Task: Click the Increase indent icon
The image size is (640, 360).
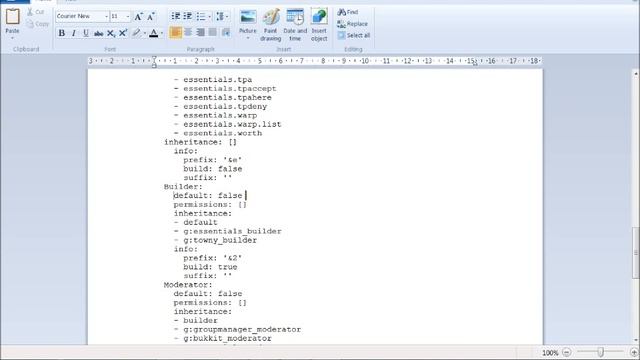Action: [x=188, y=16]
